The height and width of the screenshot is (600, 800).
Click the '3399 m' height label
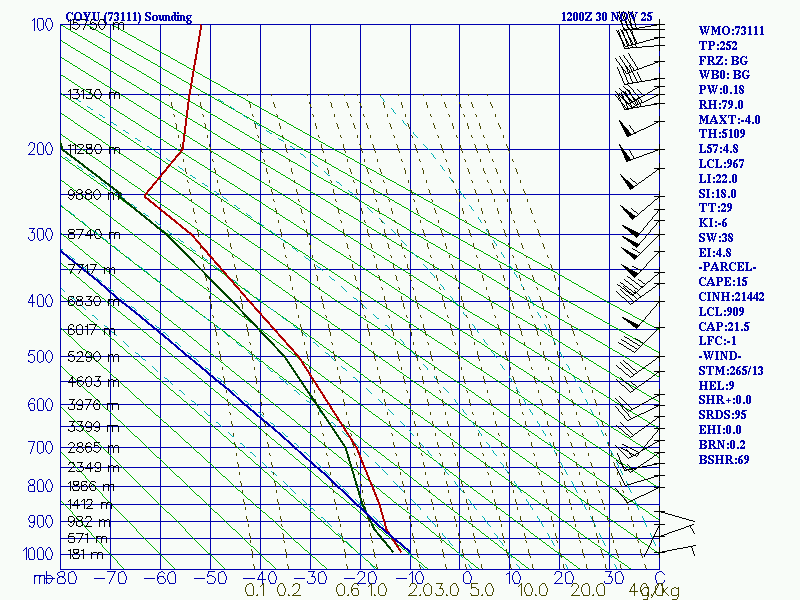93,427
